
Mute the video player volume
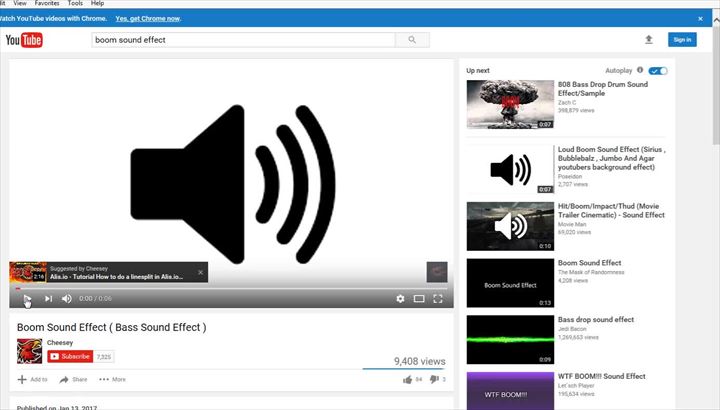click(x=68, y=298)
